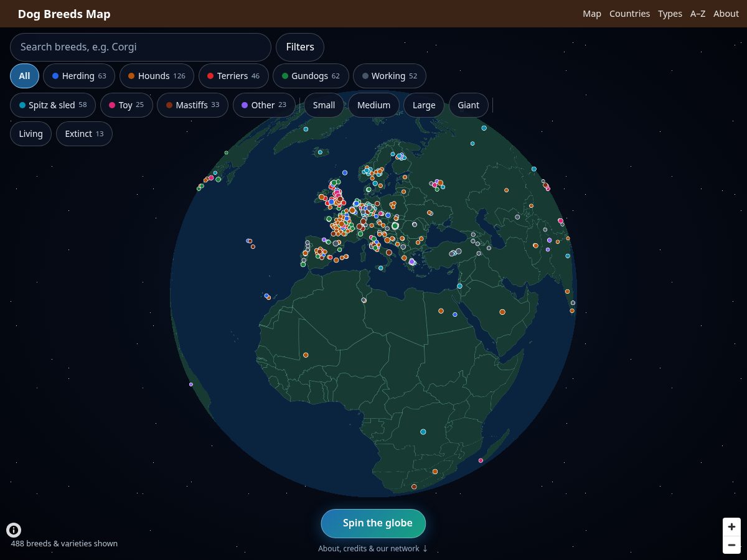
Task: Toggle the Hounds filter chip
Action: 157,76
